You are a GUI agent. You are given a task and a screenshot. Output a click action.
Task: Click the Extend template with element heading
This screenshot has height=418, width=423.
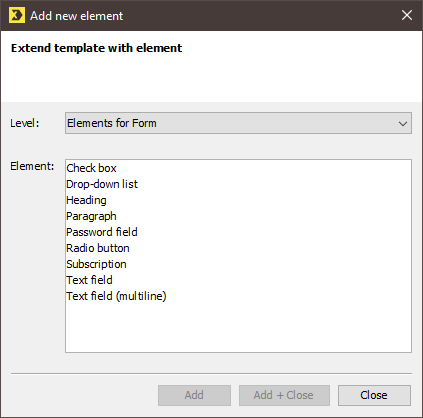pyautogui.click(x=97, y=48)
